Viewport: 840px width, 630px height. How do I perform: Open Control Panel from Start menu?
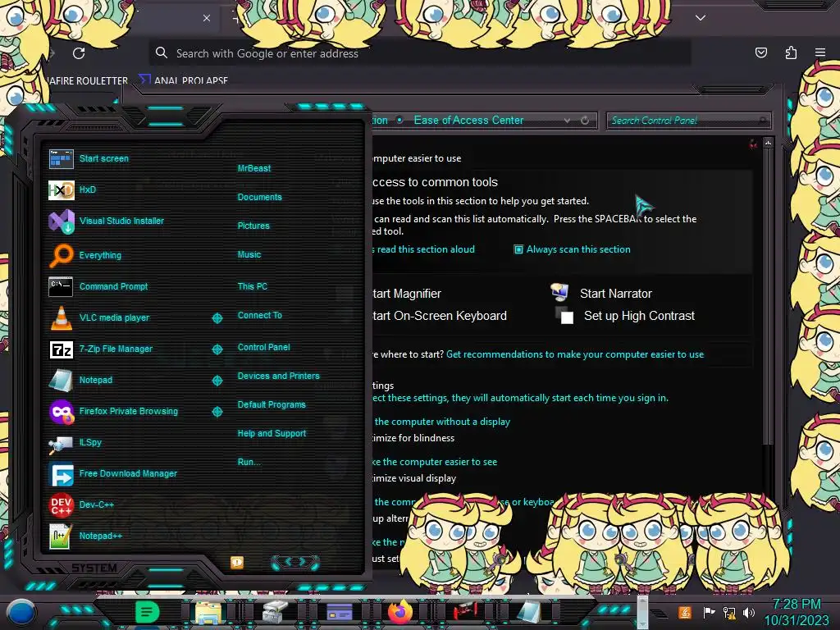click(263, 347)
